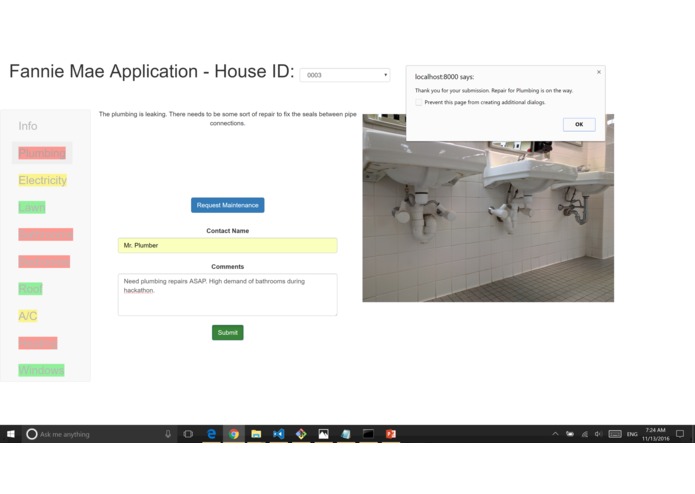
Task: Open the network tray icon
Action: (585, 434)
